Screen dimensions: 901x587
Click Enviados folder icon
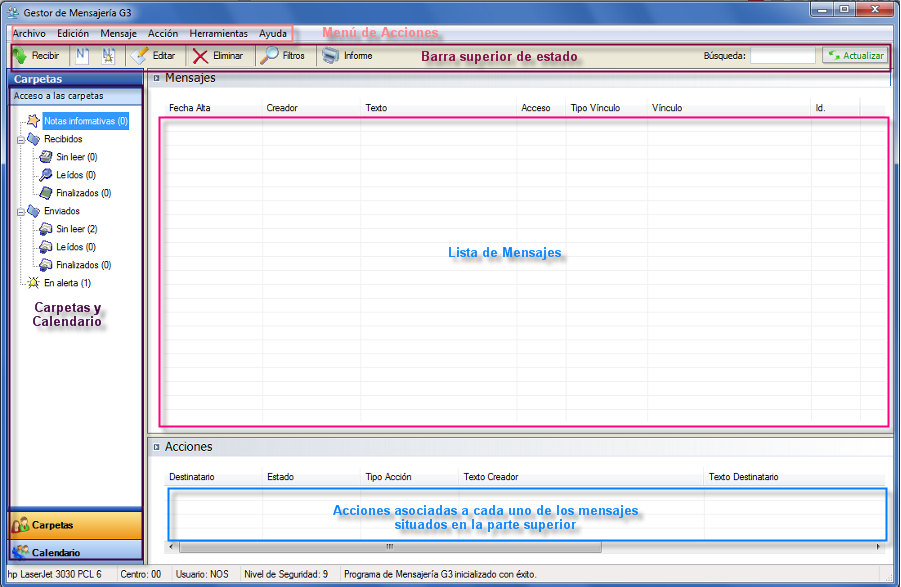[33, 211]
